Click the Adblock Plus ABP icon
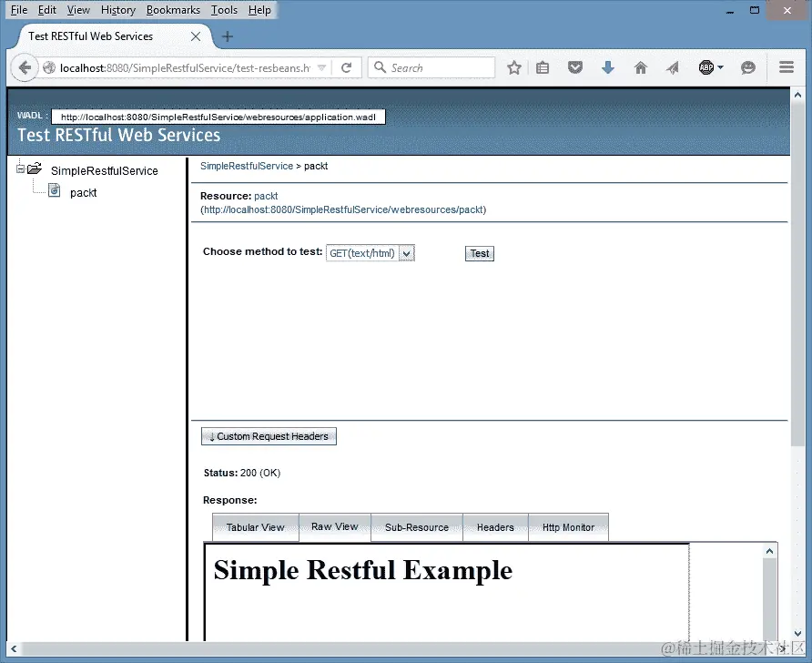This screenshot has height=663, width=812. [x=705, y=67]
